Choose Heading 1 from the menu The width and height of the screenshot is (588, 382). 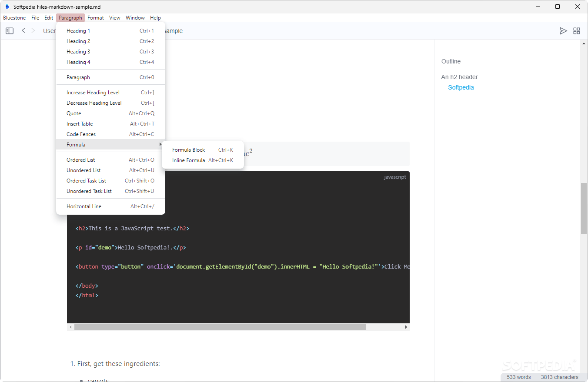[110, 31]
